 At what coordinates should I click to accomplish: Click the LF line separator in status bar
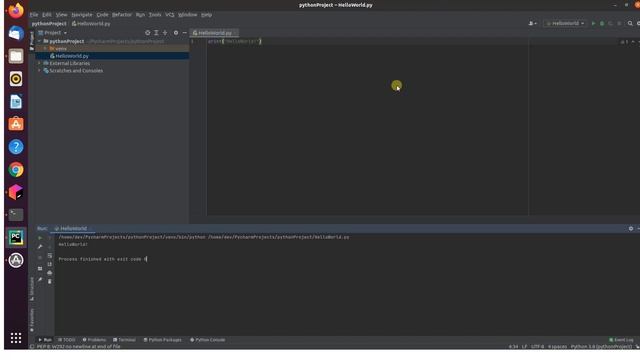pos(524,347)
